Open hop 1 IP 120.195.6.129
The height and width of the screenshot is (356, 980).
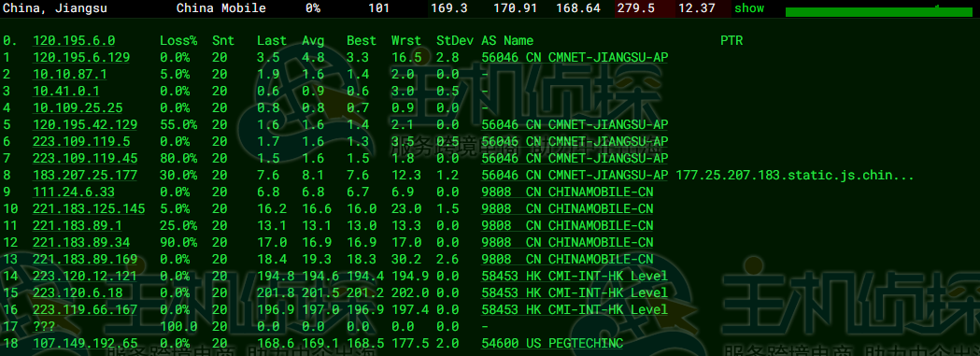[81, 57]
